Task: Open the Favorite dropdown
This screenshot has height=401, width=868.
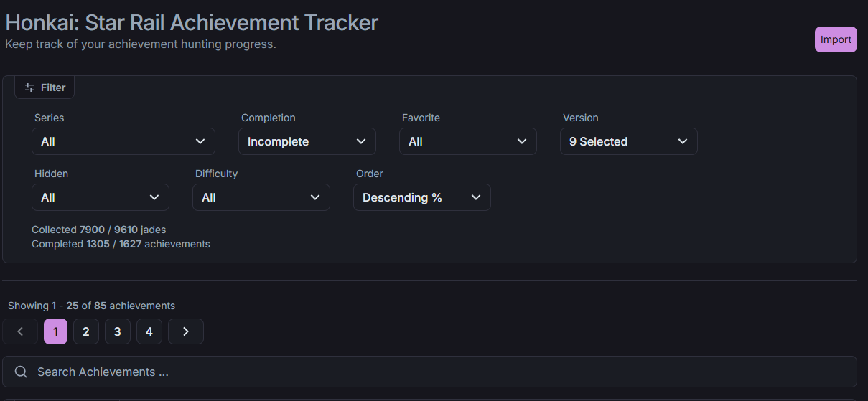Action: (468, 141)
